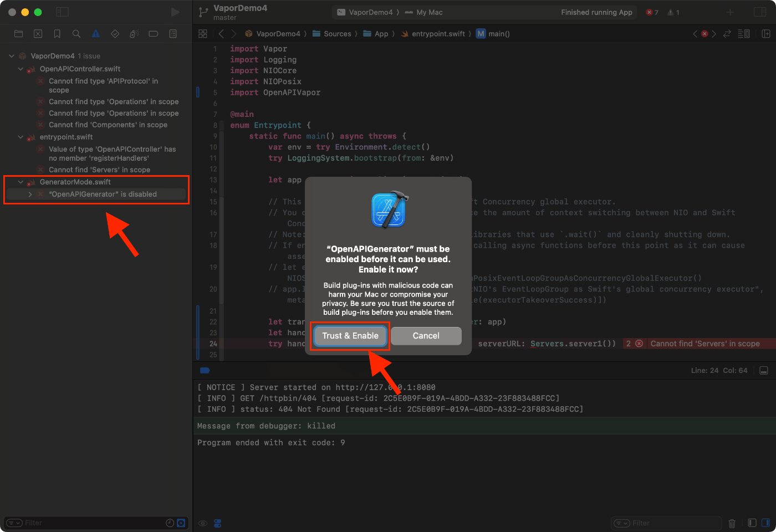Image resolution: width=776 pixels, height=532 pixels.
Task: Click the red error icon in jump bar
Action: (704, 34)
